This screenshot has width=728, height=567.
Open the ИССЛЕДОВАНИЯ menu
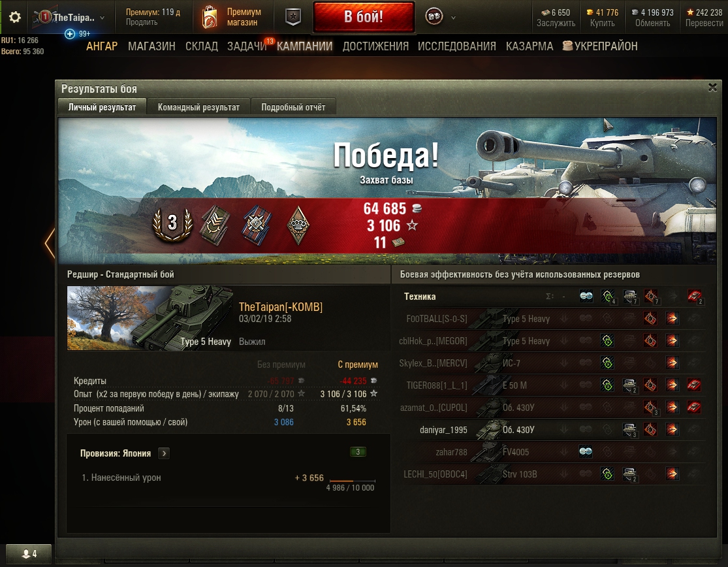click(457, 46)
